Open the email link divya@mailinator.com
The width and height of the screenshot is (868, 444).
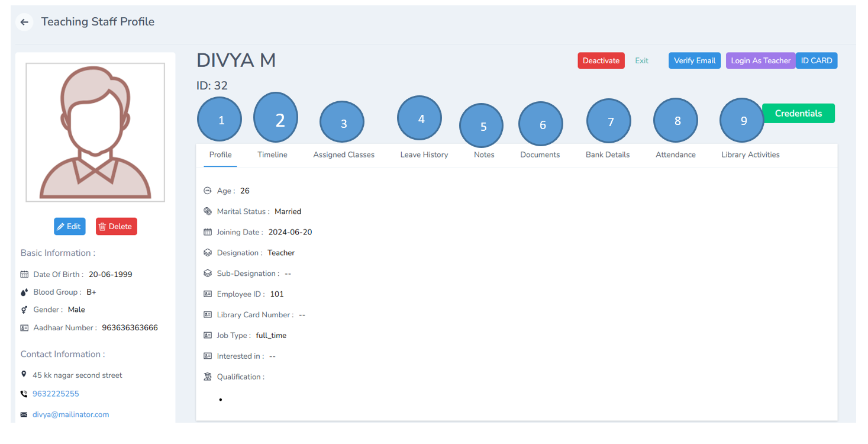pyautogui.click(x=70, y=414)
